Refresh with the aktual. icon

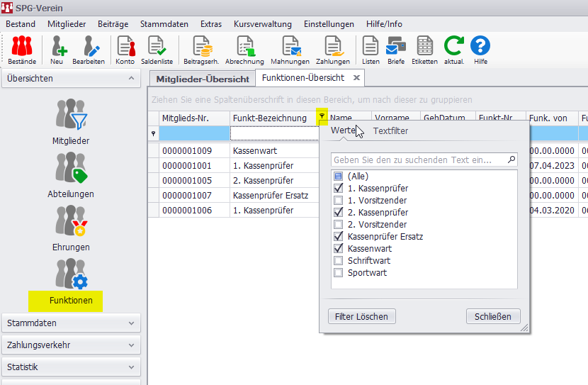point(453,50)
